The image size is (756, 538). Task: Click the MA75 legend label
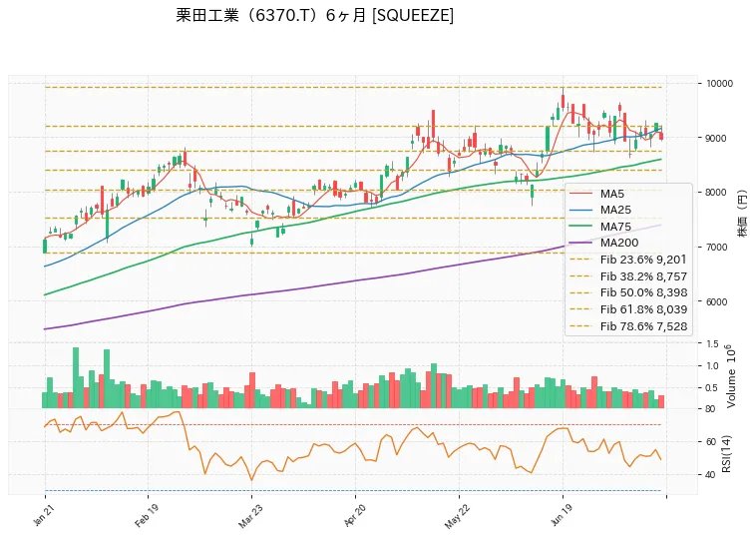point(615,227)
